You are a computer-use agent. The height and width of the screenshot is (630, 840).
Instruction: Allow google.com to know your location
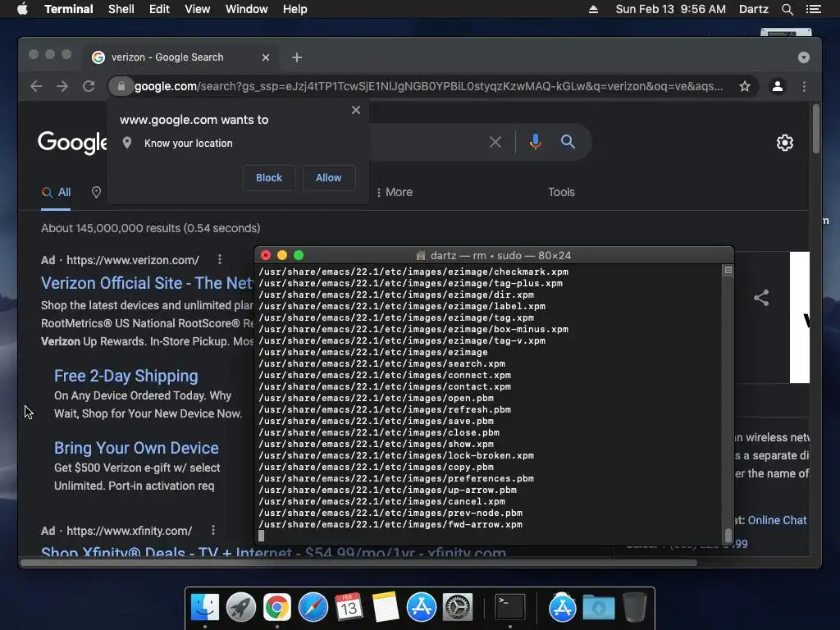point(328,178)
